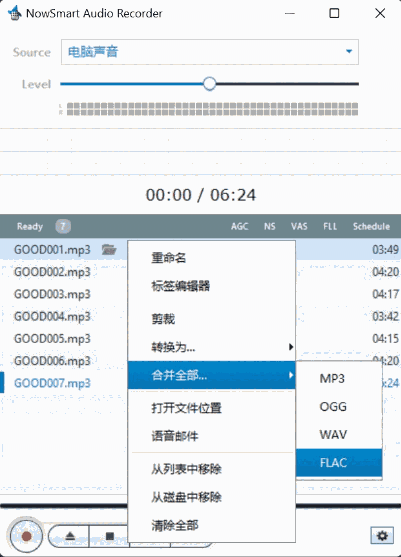
Task: Select 剪裁 in the context menu
Action: coord(212,319)
